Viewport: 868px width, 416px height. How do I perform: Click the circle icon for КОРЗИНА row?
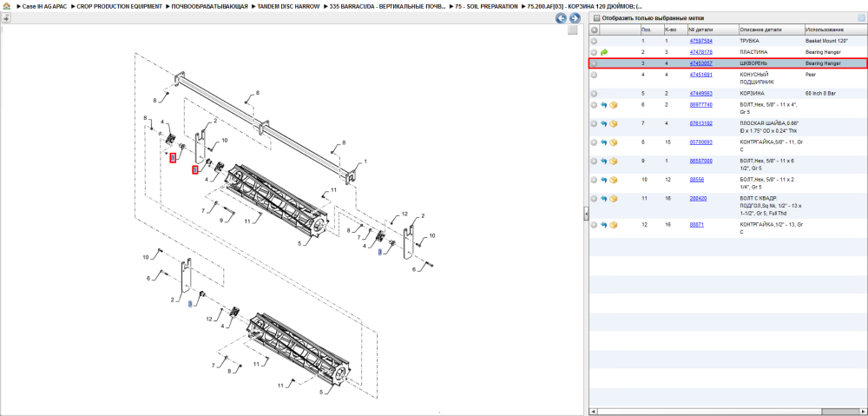[x=594, y=94]
